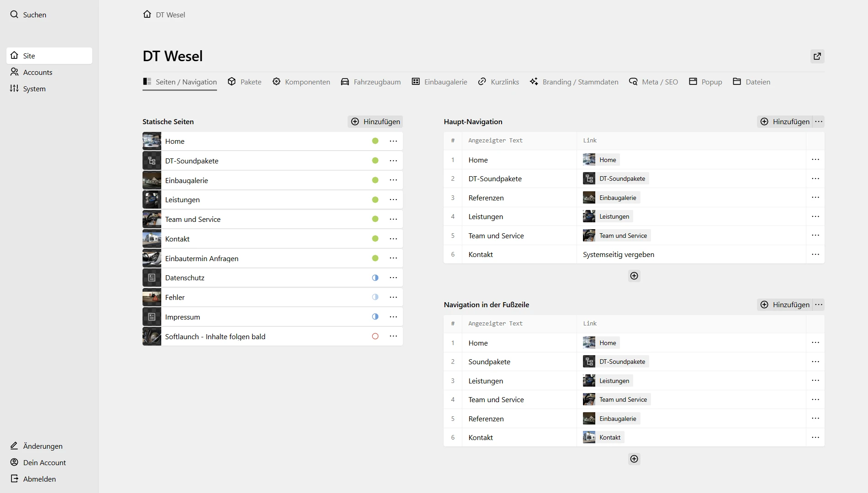Open the Suchen search icon
This screenshot has width=868, height=493.
pyautogui.click(x=15, y=15)
